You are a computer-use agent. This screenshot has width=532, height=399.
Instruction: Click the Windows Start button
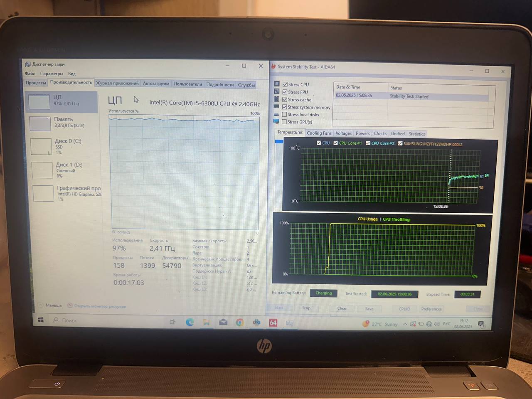point(41,320)
